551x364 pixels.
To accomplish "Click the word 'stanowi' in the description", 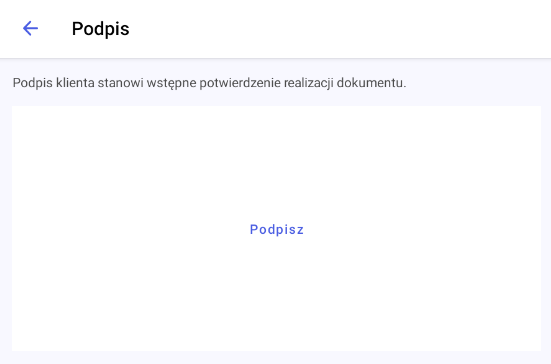I will point(121,83).
